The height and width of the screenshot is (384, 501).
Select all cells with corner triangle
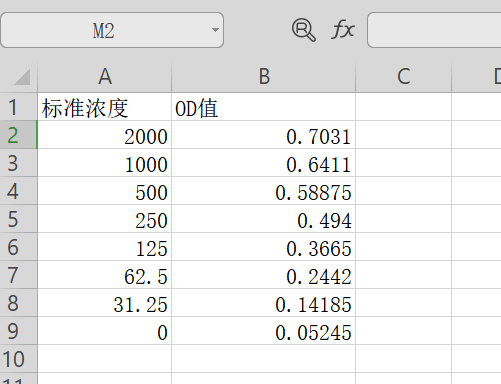pos(22,77)
